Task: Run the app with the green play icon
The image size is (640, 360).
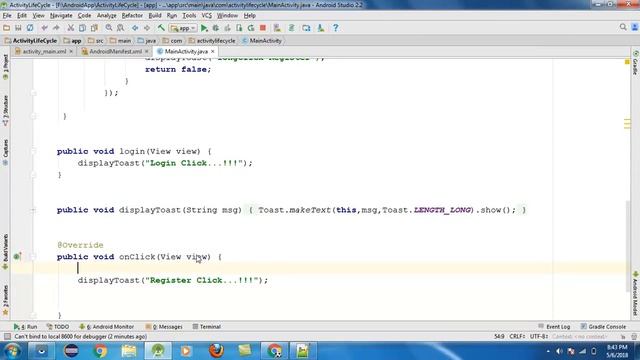Action: click(x=204, y=28)
